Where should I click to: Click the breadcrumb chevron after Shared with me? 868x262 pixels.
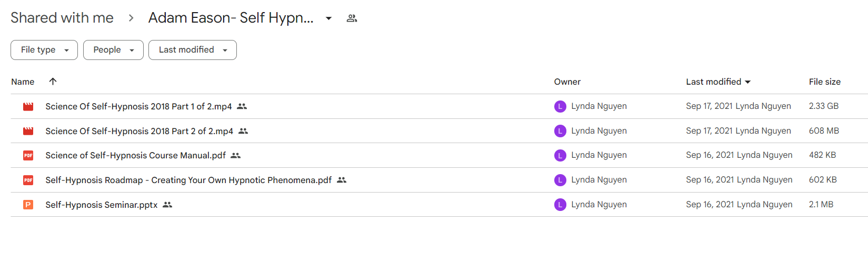131,18
